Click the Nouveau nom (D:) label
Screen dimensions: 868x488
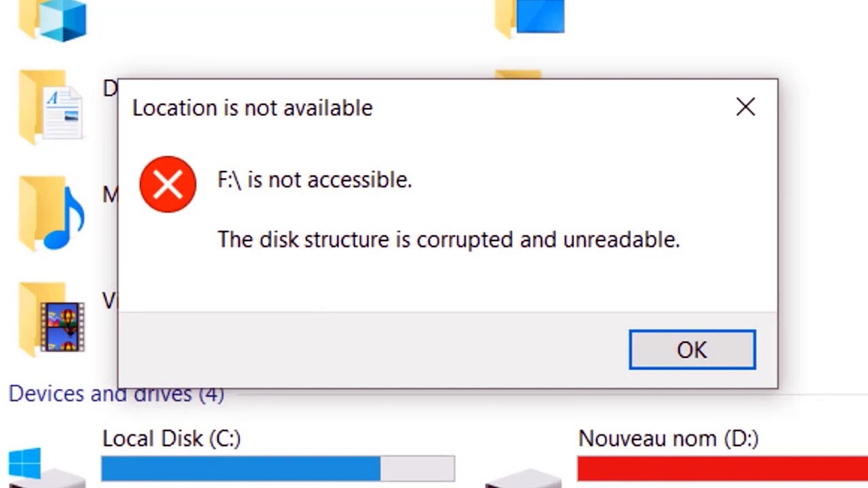668,439
